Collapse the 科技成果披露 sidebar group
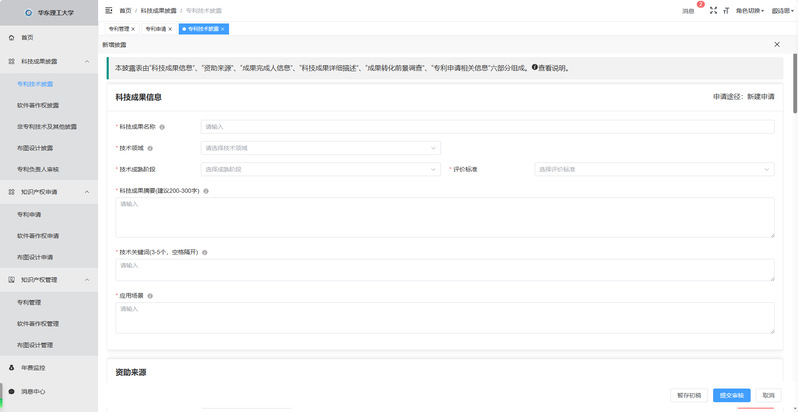Screen dimensions: 798x412 [x=87, y=61]
